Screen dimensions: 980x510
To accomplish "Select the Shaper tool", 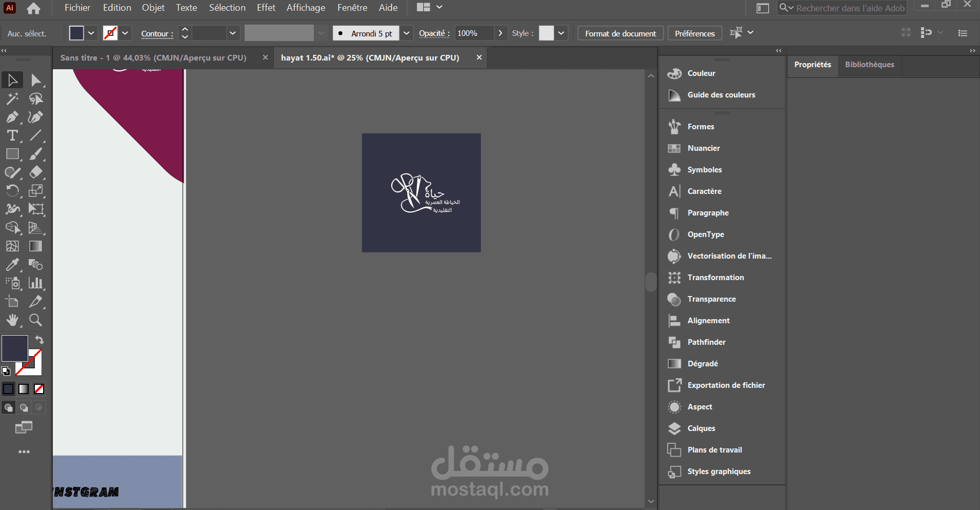I will coord(12,172).
